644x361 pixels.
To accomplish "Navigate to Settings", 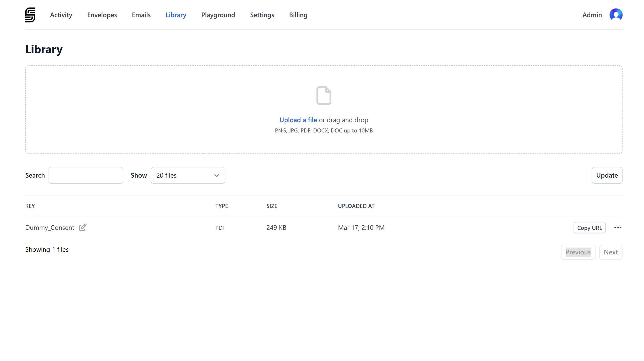I will tap(262, 15).
